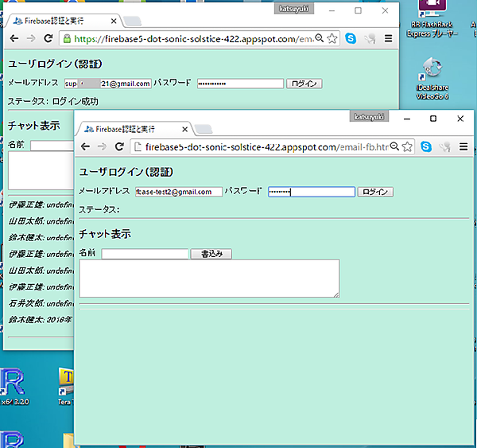Focus email field with ftase-test2 address
This screenshot has height=448, width=477.
click(x=178, y=192)
